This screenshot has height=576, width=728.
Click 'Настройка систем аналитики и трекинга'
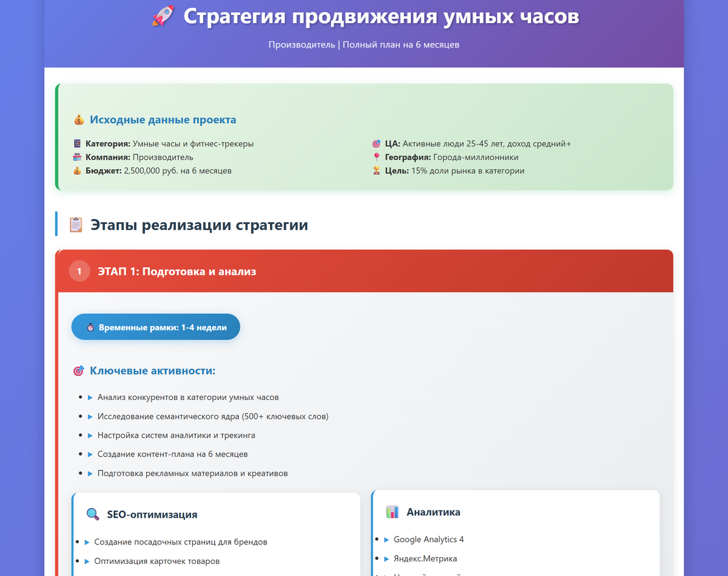click(177, 435)
